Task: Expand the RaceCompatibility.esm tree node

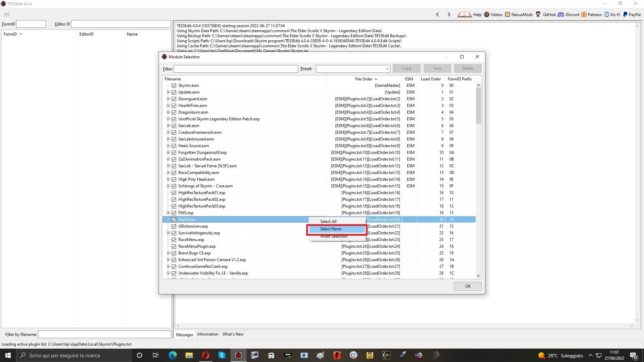Action: pyautogui.click(x=168, y=173)
